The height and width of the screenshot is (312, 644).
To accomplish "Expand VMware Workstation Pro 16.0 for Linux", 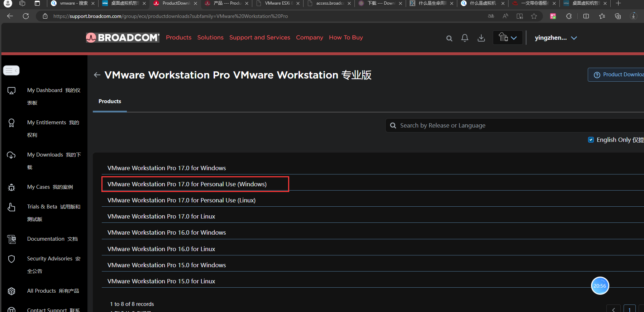I will (x=373, y=249).
